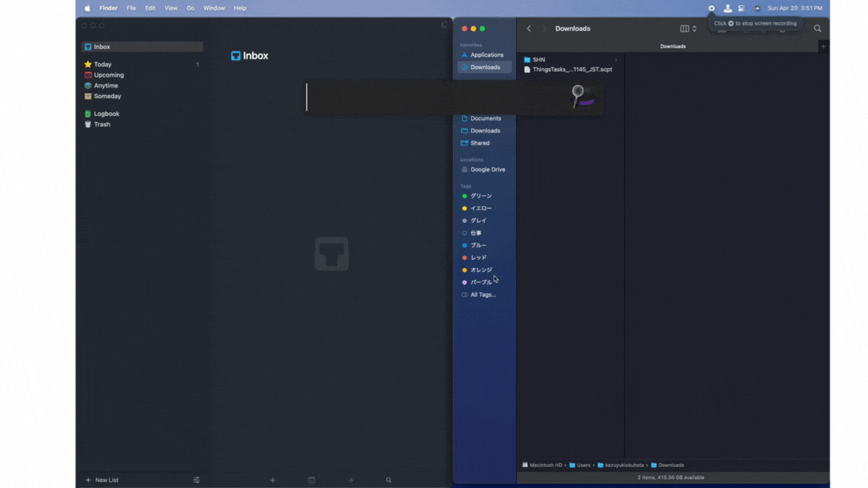This screenshot has width=868, height=488.
Task: Open Shared in Finder sidebar
Action: pyautogui.click(x=484, y=143)
